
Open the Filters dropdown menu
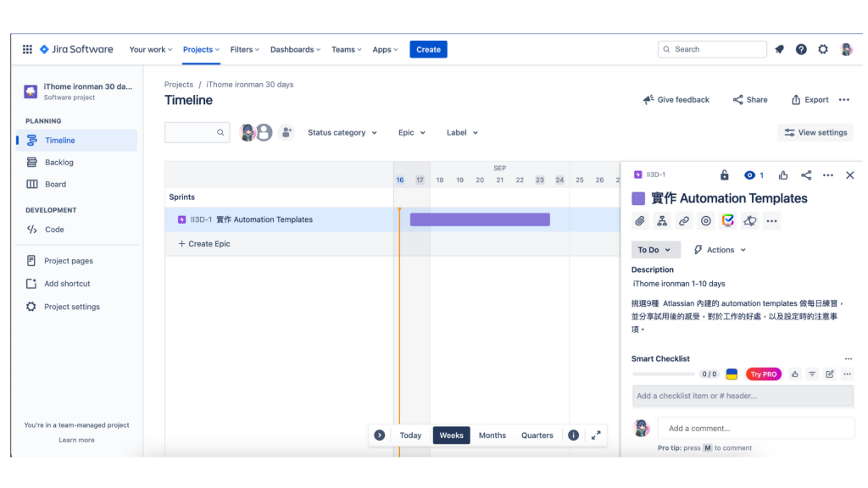click(x=245, y=49)
